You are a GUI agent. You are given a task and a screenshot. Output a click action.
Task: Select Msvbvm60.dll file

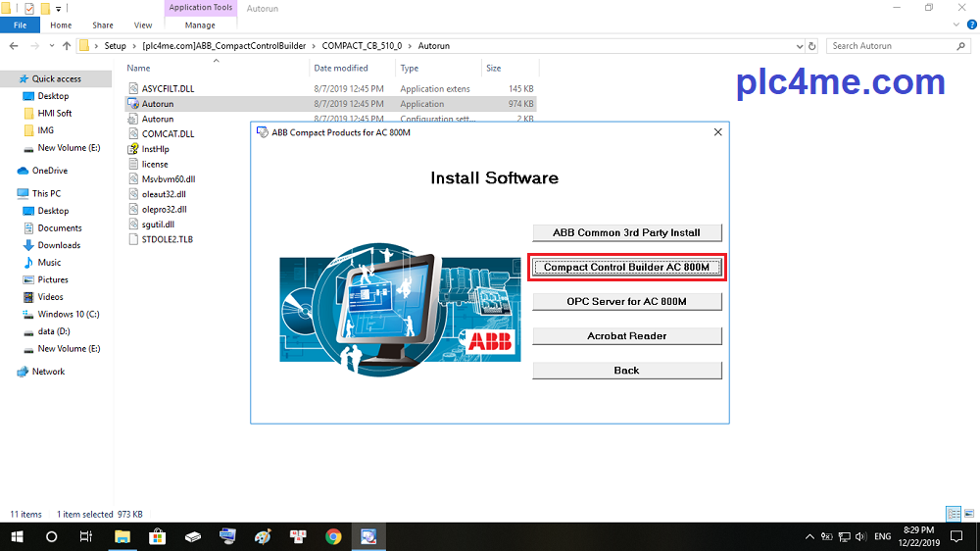pyautogui.click(x=169, y=178)
